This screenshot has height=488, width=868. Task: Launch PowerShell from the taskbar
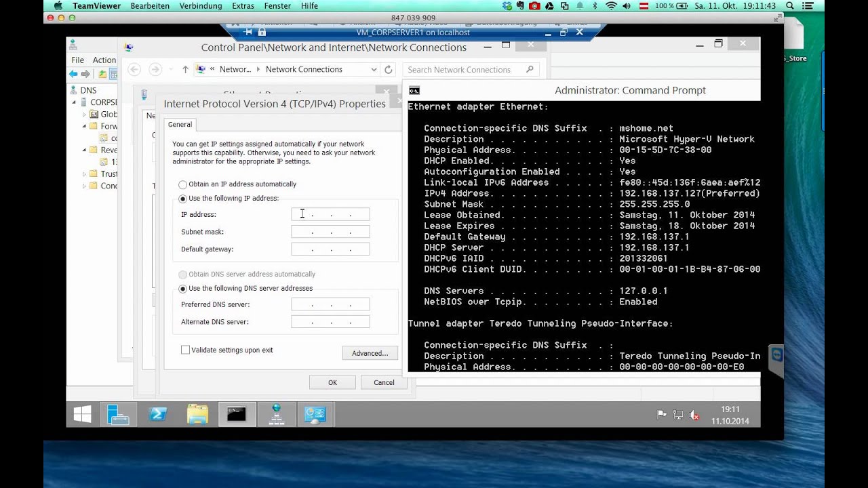pyautogui.click(x=158, y=414)
